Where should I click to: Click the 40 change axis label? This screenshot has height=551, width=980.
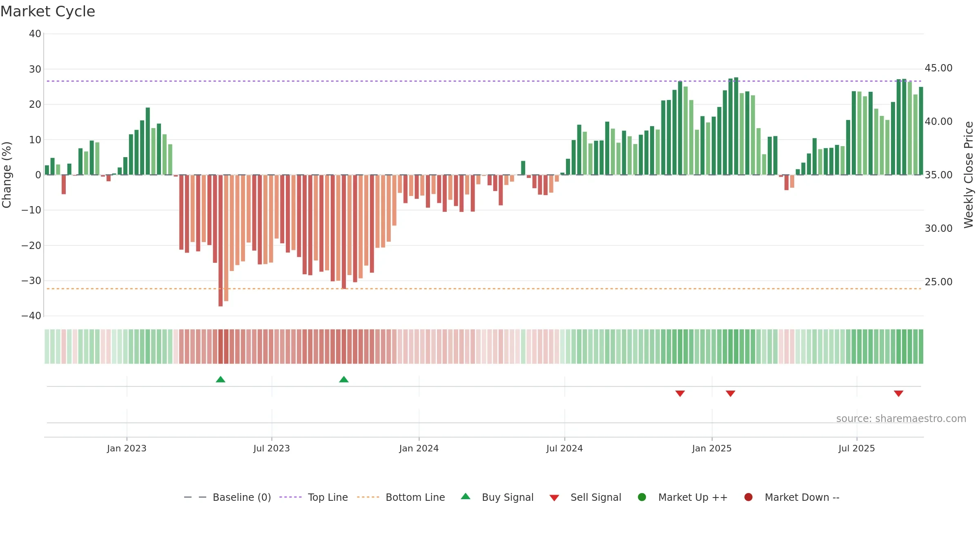(x=35, y=34)
